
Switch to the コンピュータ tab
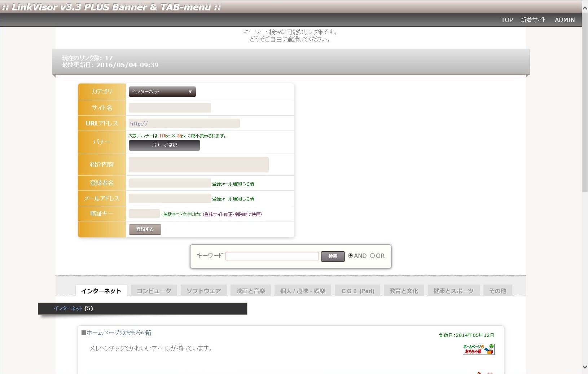154,291
